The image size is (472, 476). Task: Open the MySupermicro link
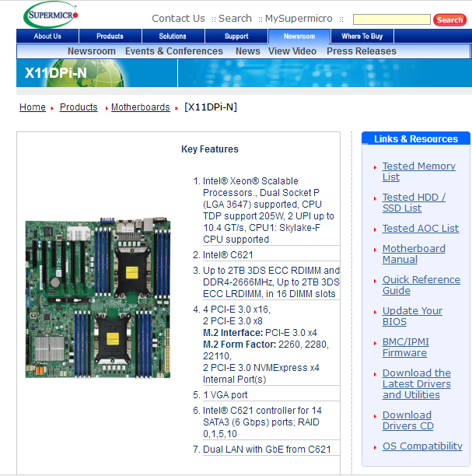pyautogui.click(x=299, y=19)
